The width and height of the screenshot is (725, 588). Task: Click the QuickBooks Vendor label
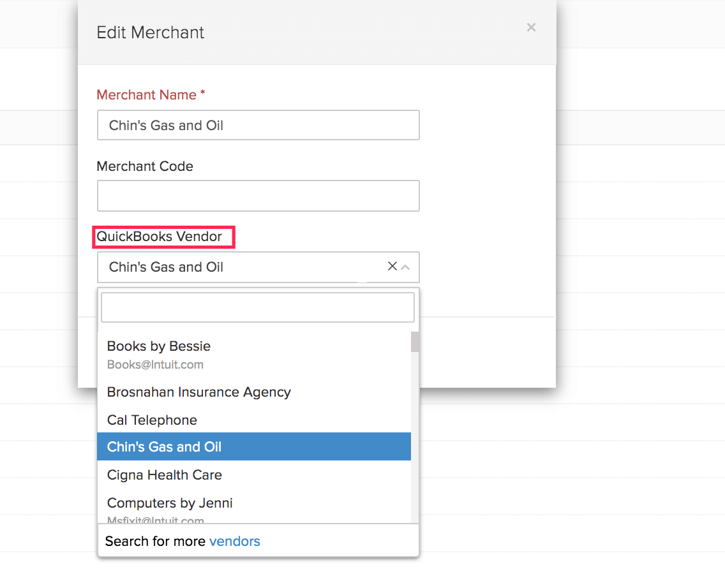(160, 237)
